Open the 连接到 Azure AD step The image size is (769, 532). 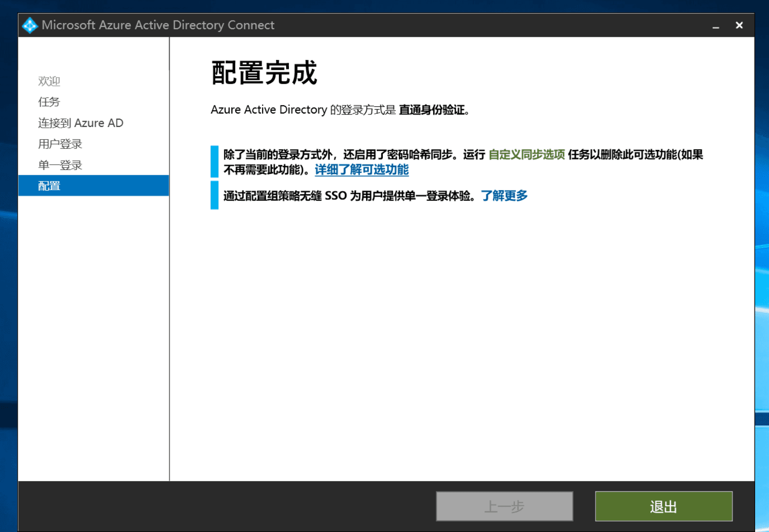pyautogui.click(x=80, y=123)
